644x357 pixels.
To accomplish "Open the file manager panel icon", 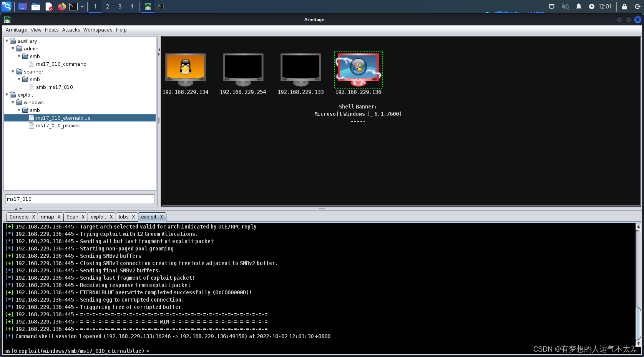I will pyautogui.click(x=36, y=7).
